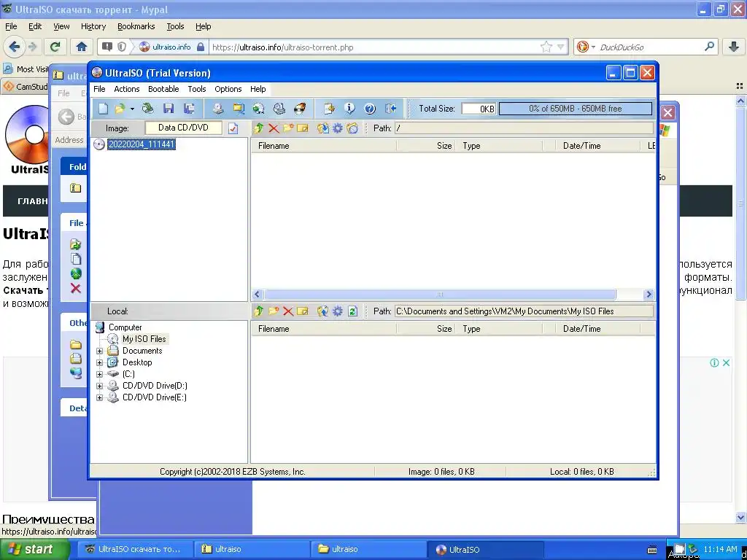Open the UltraISO Help menu
This screenshot has width=747, height=560.
click(258, 89)
